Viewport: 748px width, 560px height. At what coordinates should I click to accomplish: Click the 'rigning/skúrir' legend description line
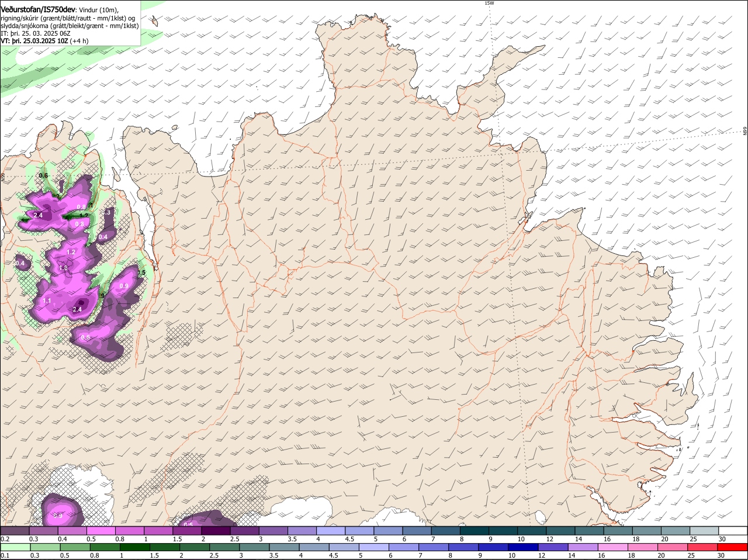pyautogui.click(x=68, y=18)
